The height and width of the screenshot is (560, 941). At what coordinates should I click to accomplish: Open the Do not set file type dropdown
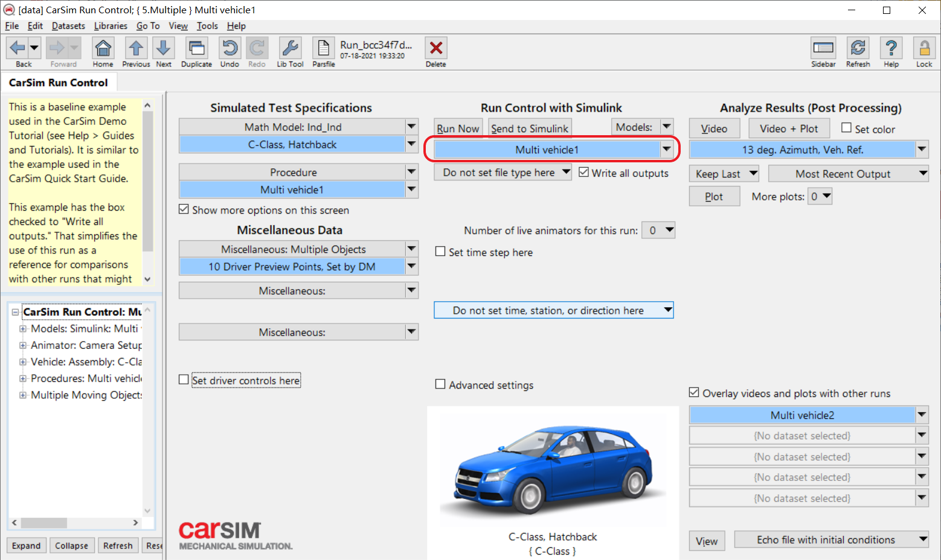[x=503, y=173]
